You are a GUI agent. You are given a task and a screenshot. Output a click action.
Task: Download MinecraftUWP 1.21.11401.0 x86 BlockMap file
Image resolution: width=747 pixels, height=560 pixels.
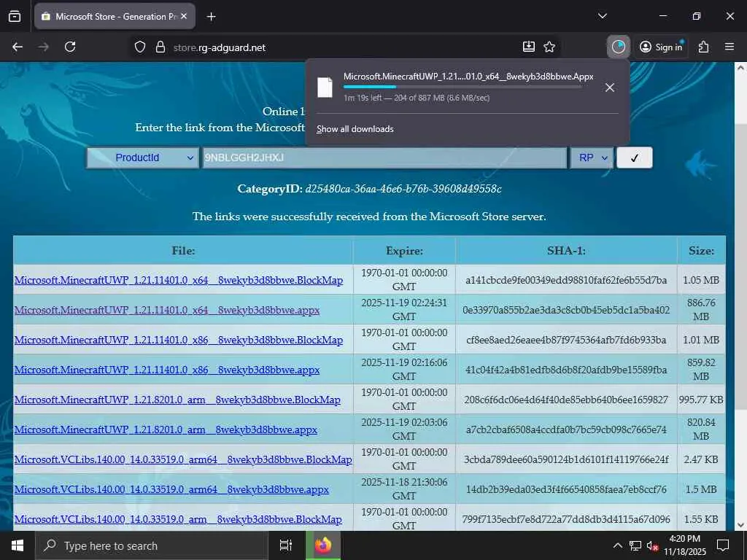[179, 340]
